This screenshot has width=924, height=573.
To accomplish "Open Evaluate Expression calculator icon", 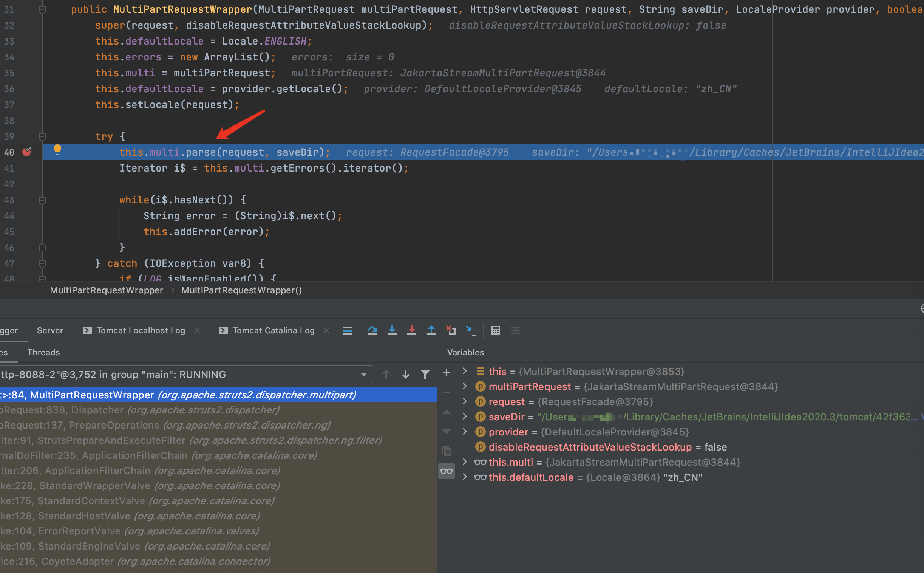I will [x=495, y=330].
